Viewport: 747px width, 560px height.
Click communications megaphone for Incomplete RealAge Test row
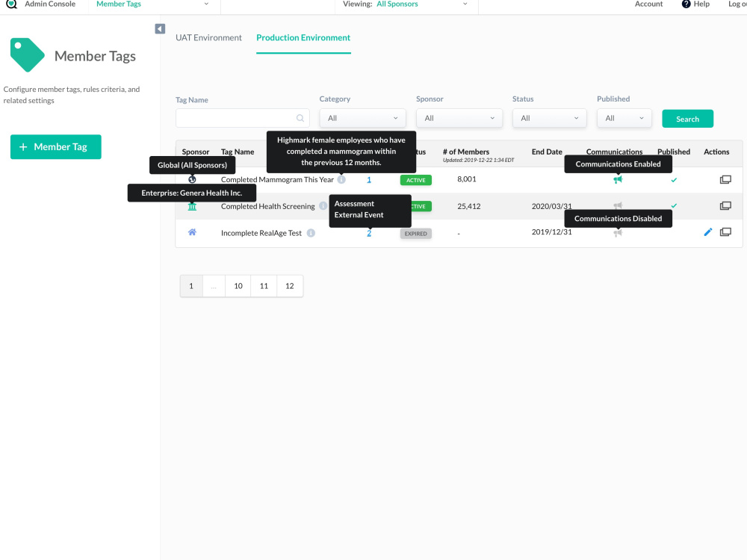tap(618, 233)
